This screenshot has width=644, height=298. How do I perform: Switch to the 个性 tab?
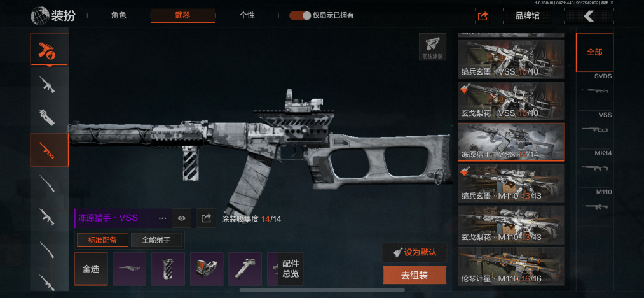(x=247, y=16)
